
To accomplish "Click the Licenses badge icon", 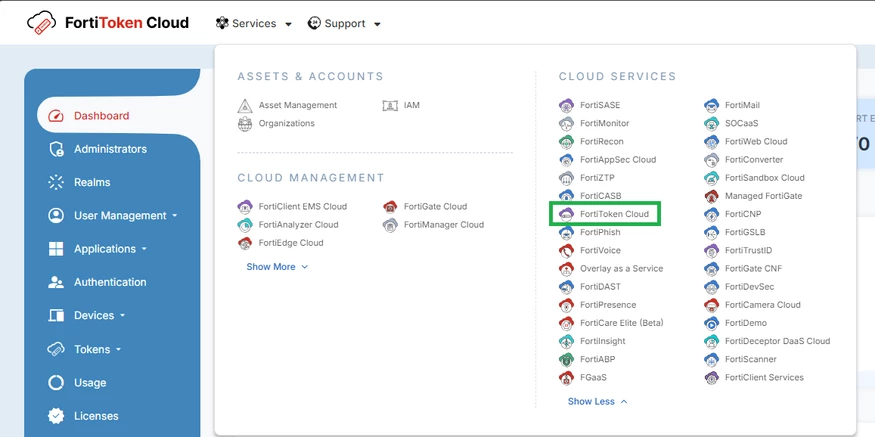I will click(56, 416).
